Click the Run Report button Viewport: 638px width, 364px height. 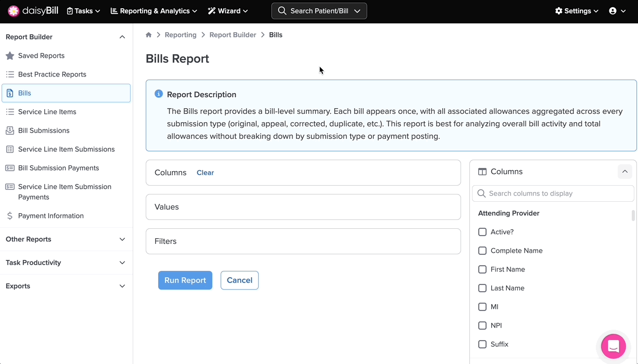click(185, 280)
